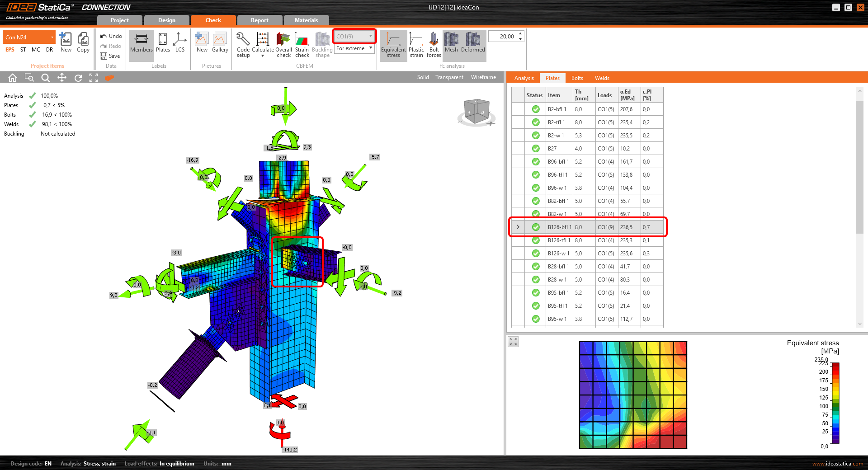Viewport: 868px width, 470px height.
Task: Click the orange paint brush icon
Action: [109, 78]
